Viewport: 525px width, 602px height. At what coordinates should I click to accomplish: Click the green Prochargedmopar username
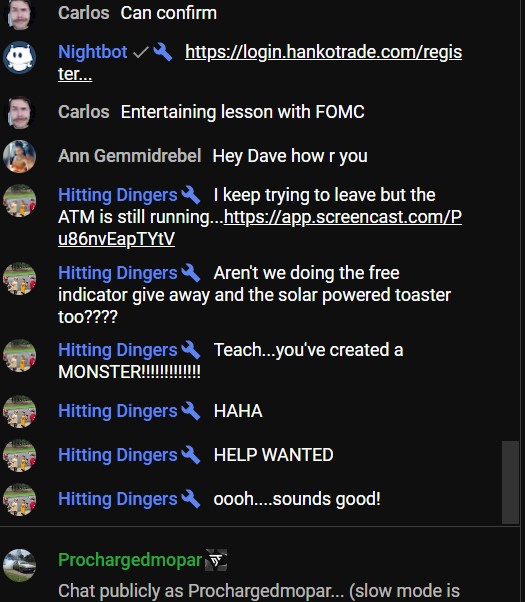(130, 560)
